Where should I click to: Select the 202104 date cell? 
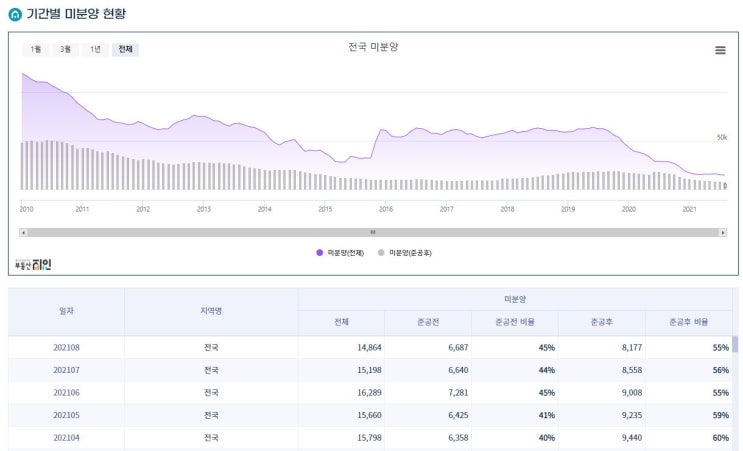click(x=66, y=438)
